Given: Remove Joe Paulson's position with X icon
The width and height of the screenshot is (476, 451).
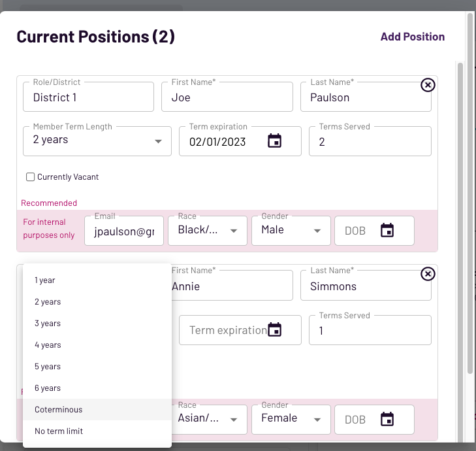Looking at the screenshot, I should click(x=427, y=85).
